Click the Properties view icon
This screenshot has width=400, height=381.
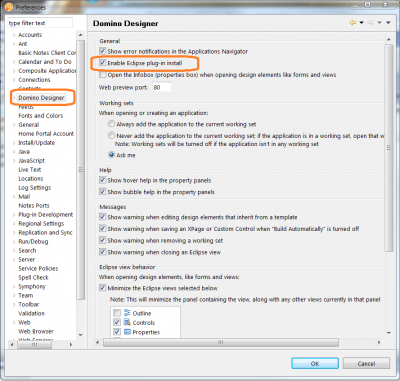[127, 332]
